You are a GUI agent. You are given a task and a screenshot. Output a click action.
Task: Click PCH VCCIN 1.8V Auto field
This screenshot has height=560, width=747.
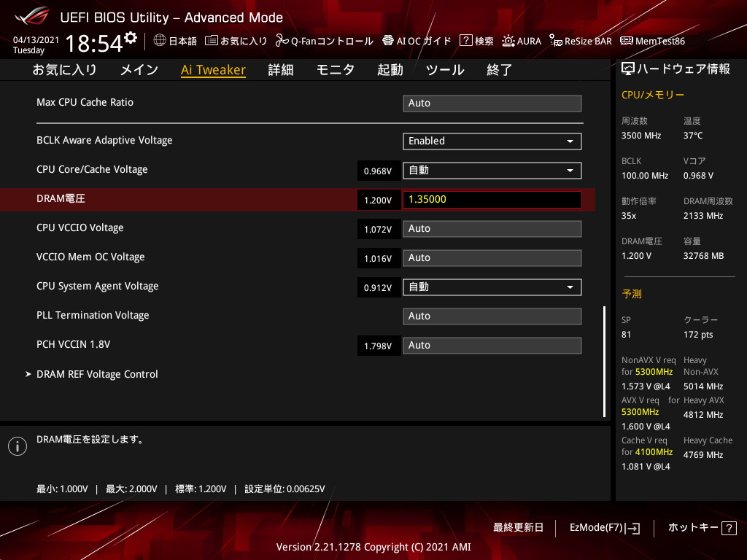point(492,346)
